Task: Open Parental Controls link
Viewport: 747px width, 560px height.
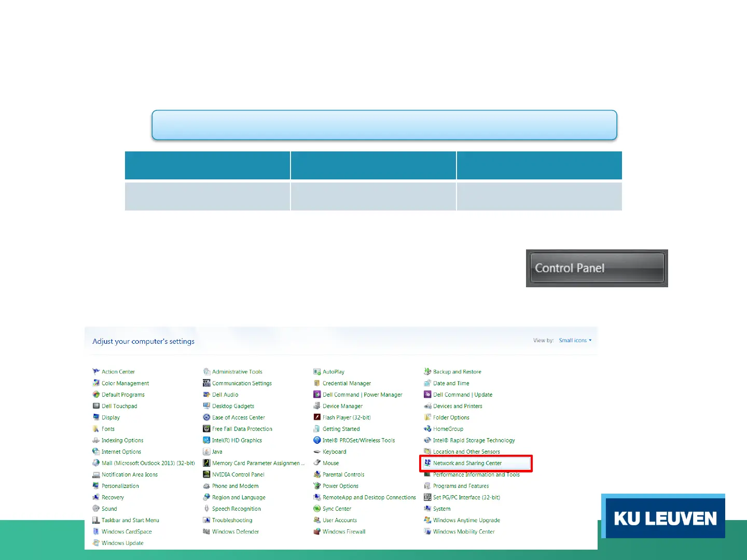Action: [343, 474]
